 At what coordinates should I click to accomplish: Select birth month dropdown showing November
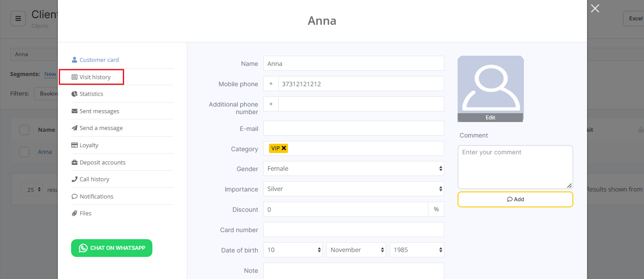point(356,250)
